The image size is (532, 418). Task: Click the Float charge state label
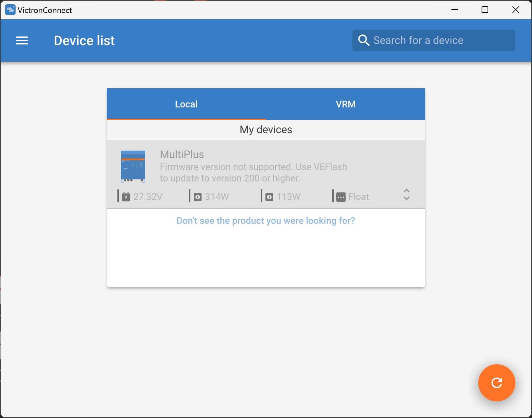[359, 197]
